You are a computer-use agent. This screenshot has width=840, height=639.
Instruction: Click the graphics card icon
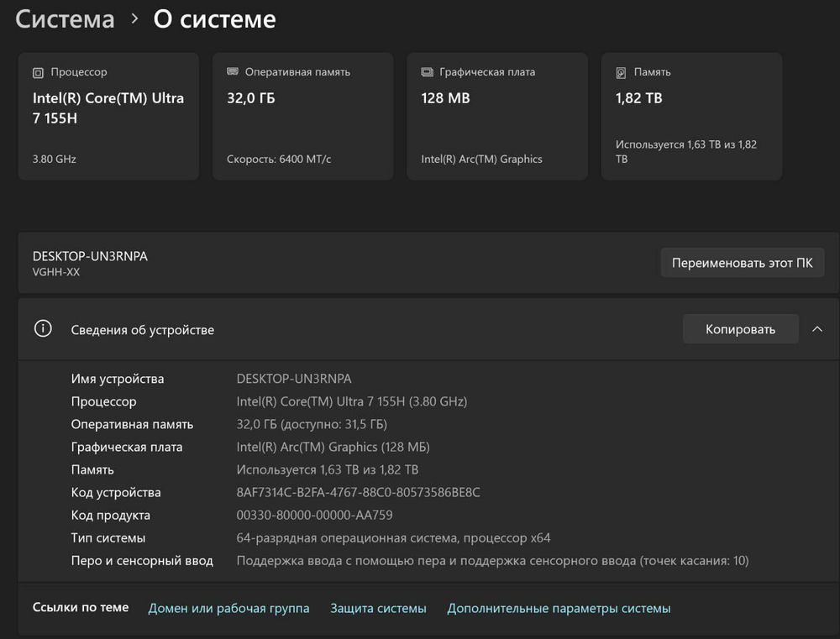pos(427,71)
